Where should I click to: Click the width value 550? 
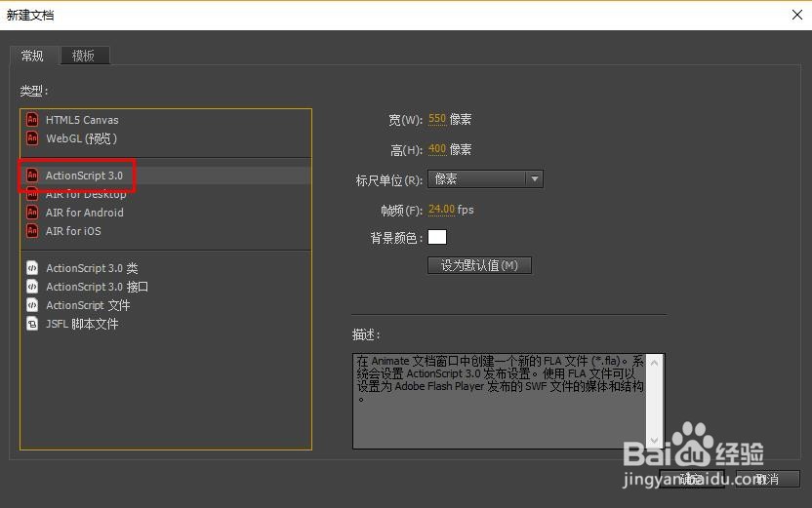click(437, 119)
